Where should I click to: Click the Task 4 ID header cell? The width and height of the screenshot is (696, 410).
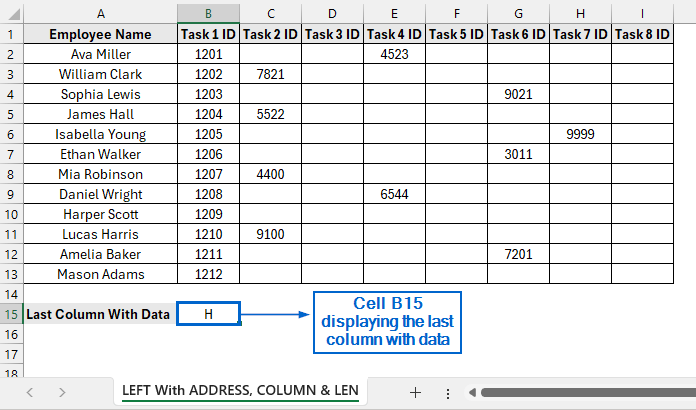pyautogui.click(x=395, y=34)
